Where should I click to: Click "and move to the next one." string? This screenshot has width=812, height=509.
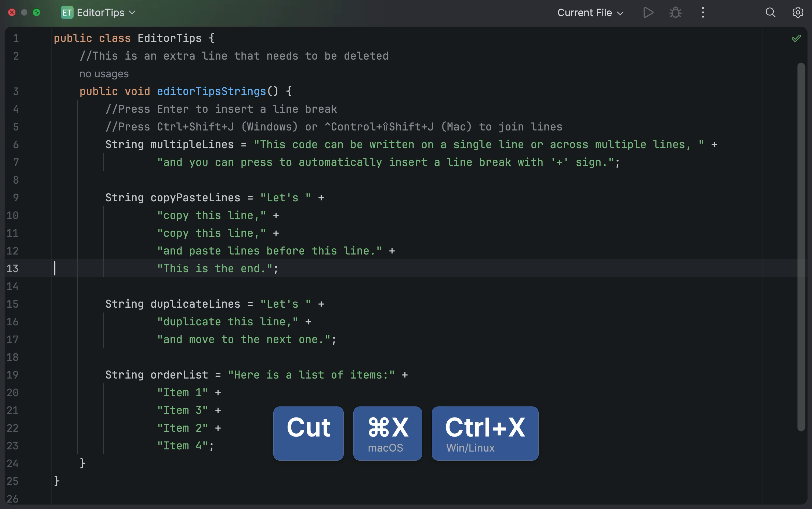coord(244,339)
